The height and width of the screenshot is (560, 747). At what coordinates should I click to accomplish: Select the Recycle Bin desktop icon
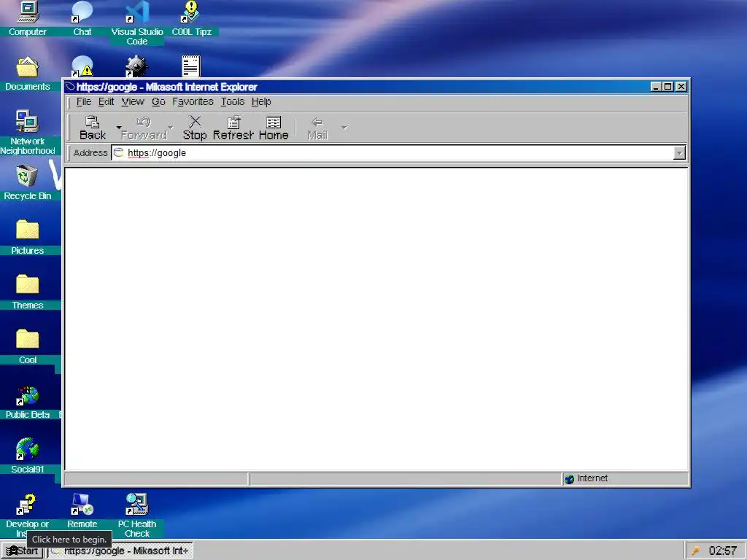tap(27, 183)
